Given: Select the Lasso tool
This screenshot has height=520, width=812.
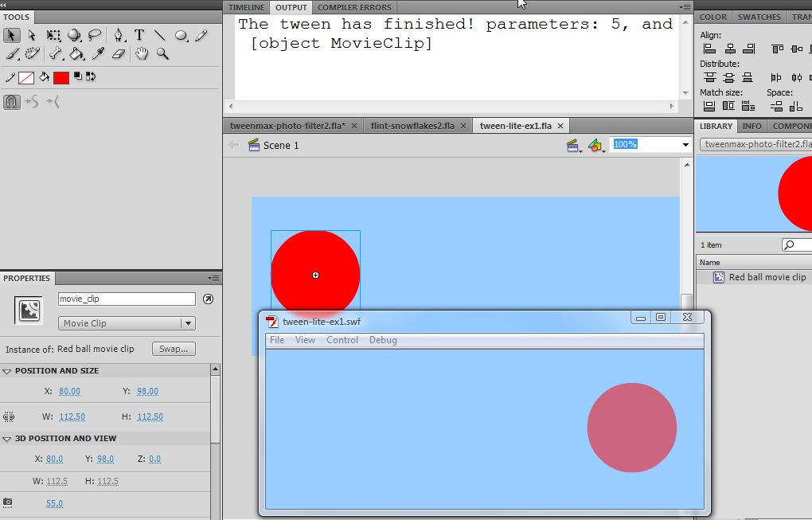Looking at the screenshot, I should pos(96,35).
